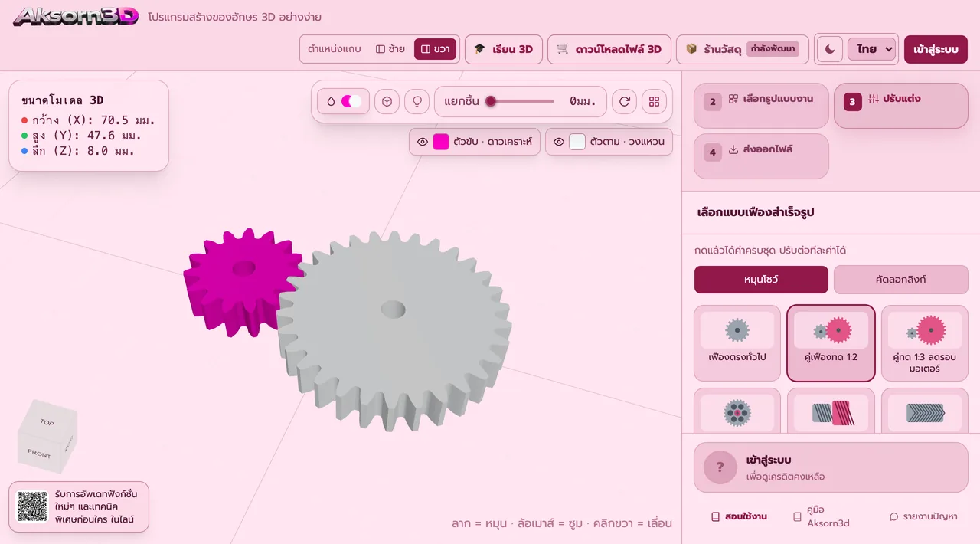Screen dimensions: 980x544
Task: Open เรียน 3D learning page
Action: click(x=504, y=49)
